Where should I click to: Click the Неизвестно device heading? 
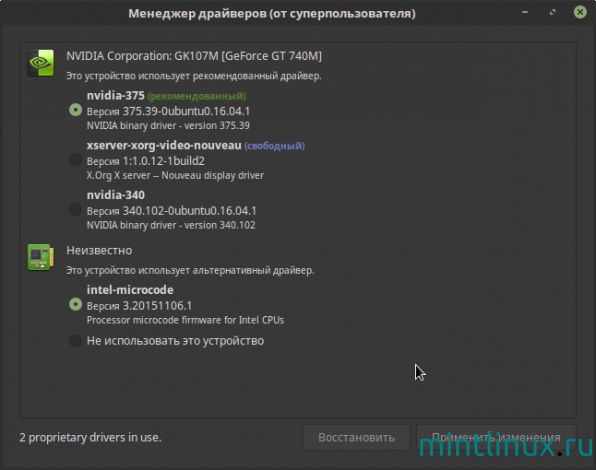99,250
